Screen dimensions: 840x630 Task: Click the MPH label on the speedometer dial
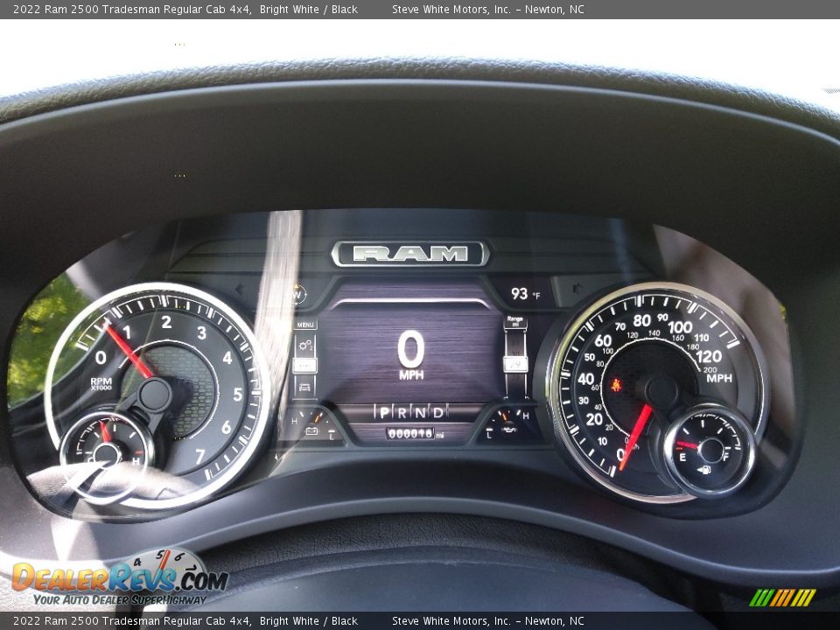tap(719, 378)
